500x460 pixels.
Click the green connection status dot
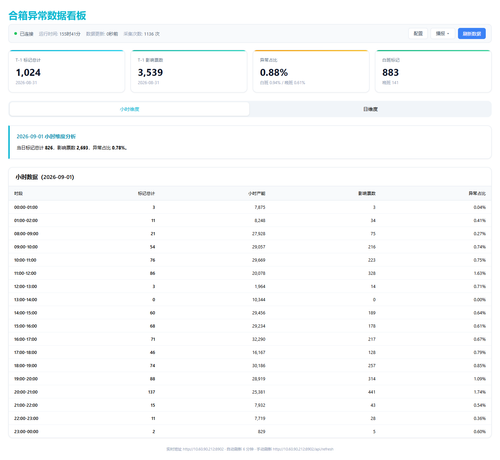(16, 33)
